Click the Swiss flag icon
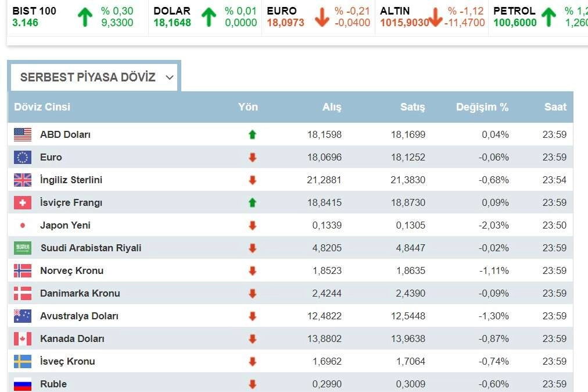This screenshot has width=588, height=392. pos(23,202)
